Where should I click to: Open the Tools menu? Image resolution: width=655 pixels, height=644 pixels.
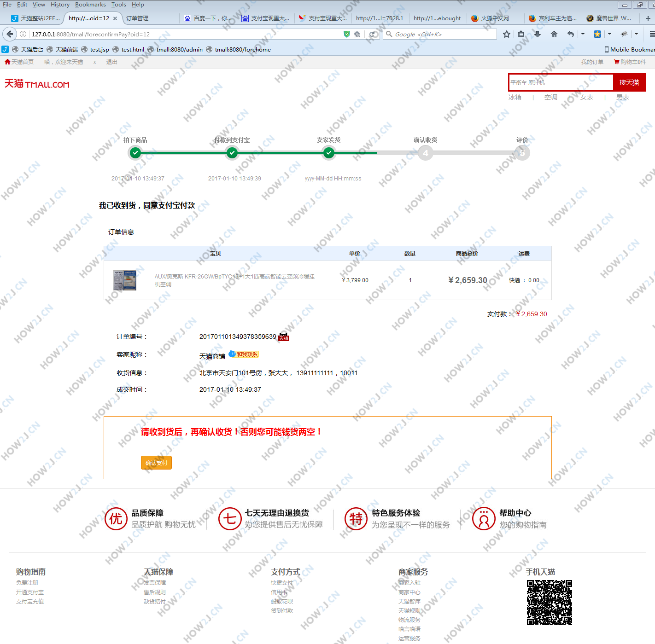[118, 5]
